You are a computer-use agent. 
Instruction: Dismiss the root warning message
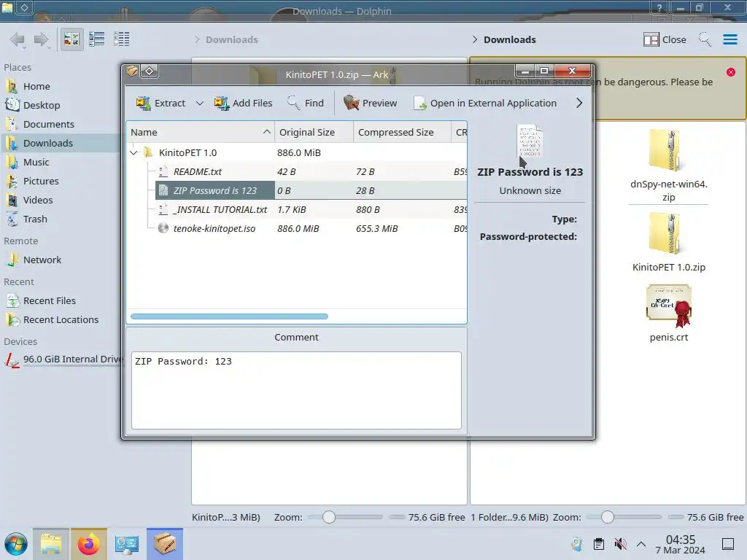point(731,72)
